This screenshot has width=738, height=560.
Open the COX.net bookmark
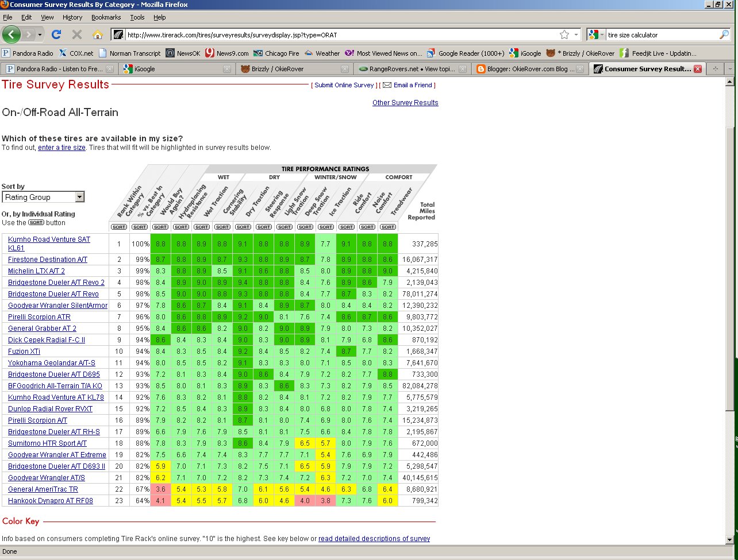coord(76,53)
